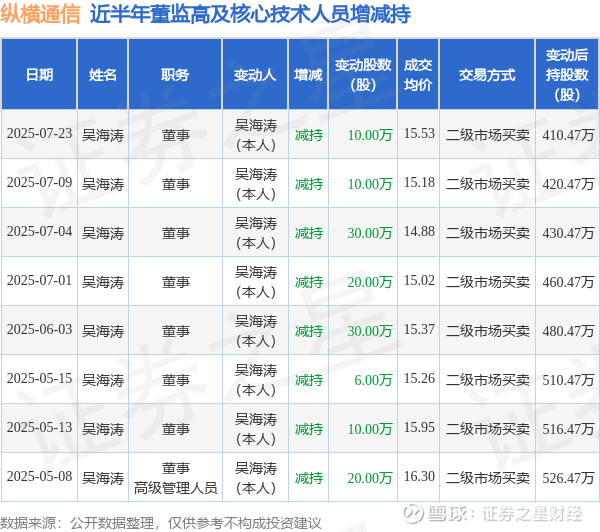This screenshot has width=600, height=532.
Task: Click the average price 15.37
Action: coord(419,330)
